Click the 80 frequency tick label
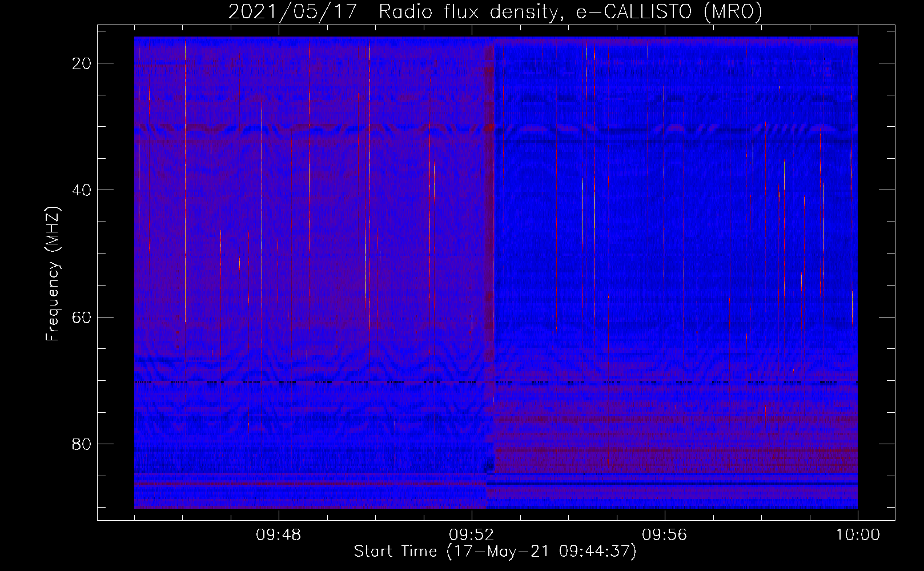Screen dimensions: 924x571 pyautogui.click(x=82, y=444)
